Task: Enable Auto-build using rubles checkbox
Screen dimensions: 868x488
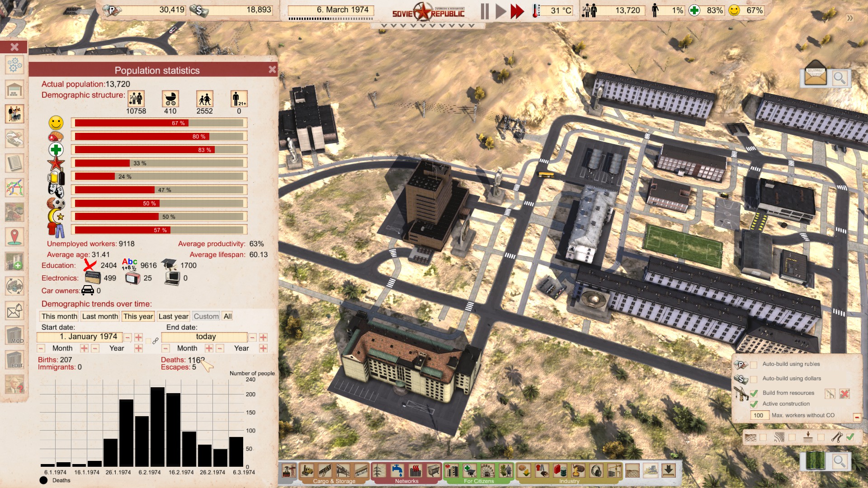Action: pos(754,365)
